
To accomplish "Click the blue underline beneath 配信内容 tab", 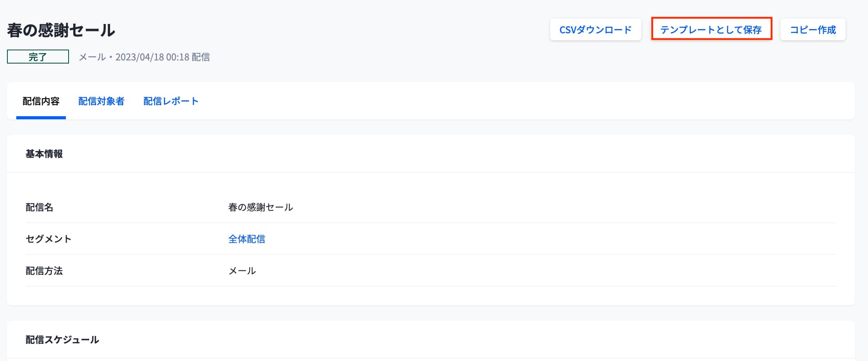I will point(41,118).
